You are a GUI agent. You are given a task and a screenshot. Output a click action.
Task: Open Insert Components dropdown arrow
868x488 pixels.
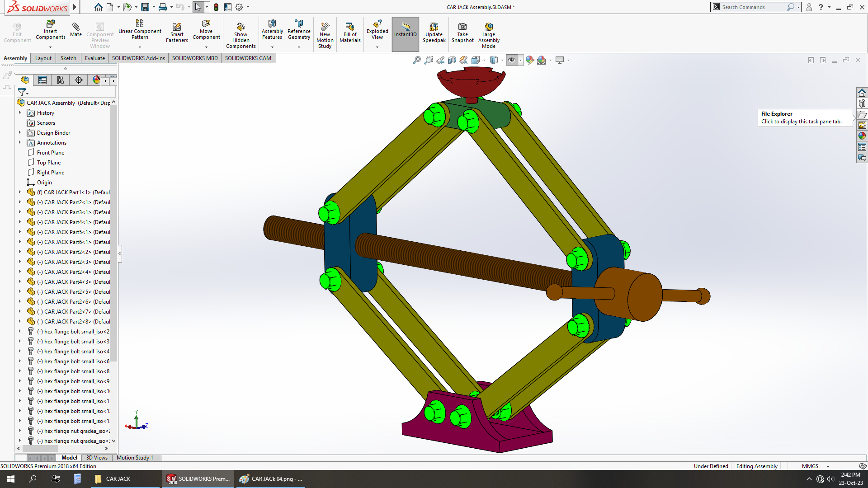click(x=51, y=47)
